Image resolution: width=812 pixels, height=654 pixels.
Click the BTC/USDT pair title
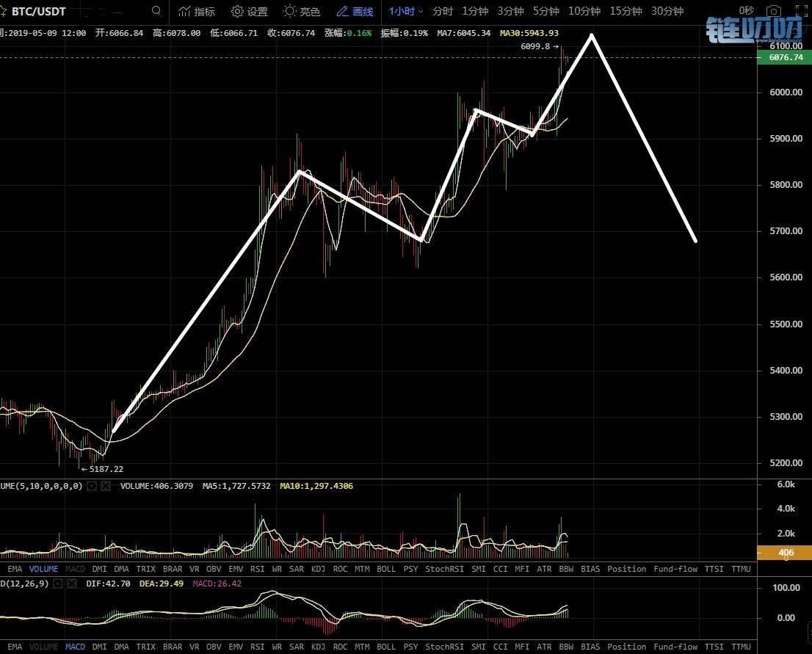pyautogui.click(x=39, y=11)
